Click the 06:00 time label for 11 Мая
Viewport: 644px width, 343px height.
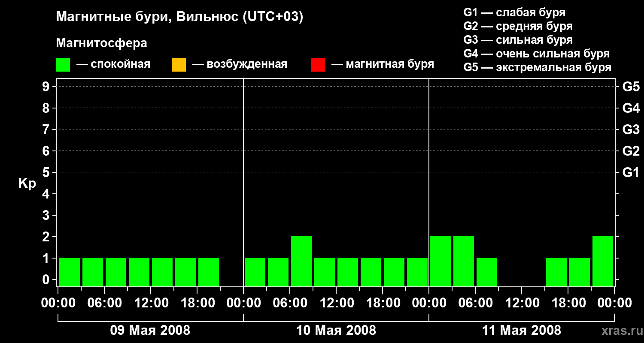[x=475, y=303]
